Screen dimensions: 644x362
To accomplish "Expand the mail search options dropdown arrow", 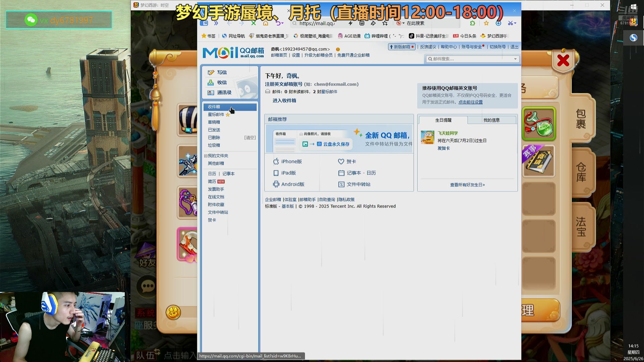I will pyautogui.click(x=516, y=59).
